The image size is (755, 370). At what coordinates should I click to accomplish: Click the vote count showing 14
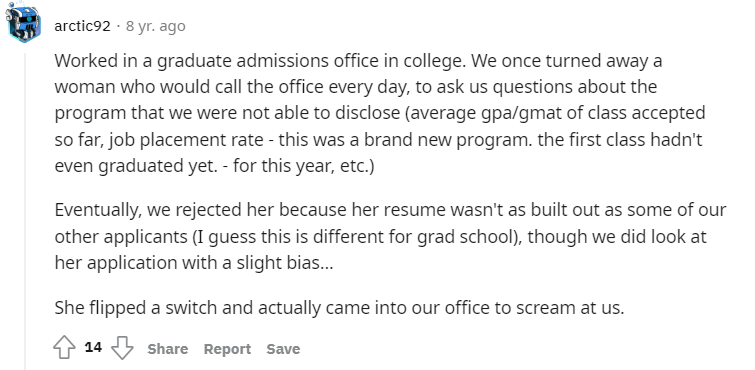pos(93,347)
